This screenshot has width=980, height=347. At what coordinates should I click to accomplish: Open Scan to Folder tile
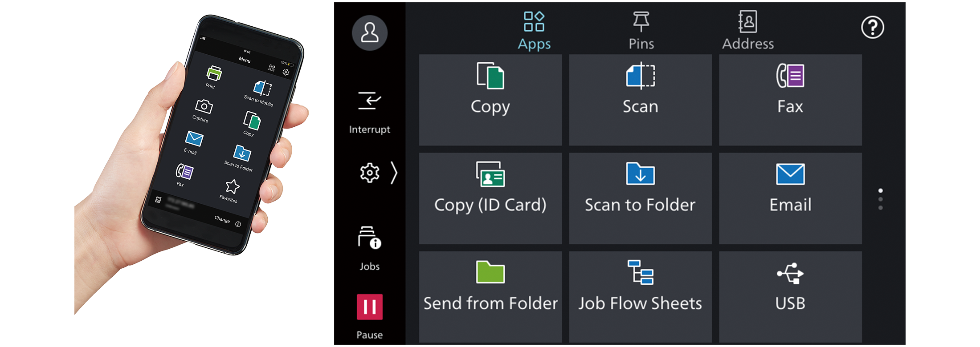tap(640, 198)
